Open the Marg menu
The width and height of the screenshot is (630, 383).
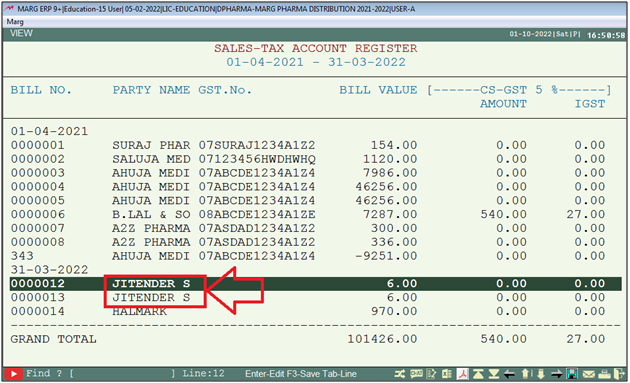click(x=15, y=22)
